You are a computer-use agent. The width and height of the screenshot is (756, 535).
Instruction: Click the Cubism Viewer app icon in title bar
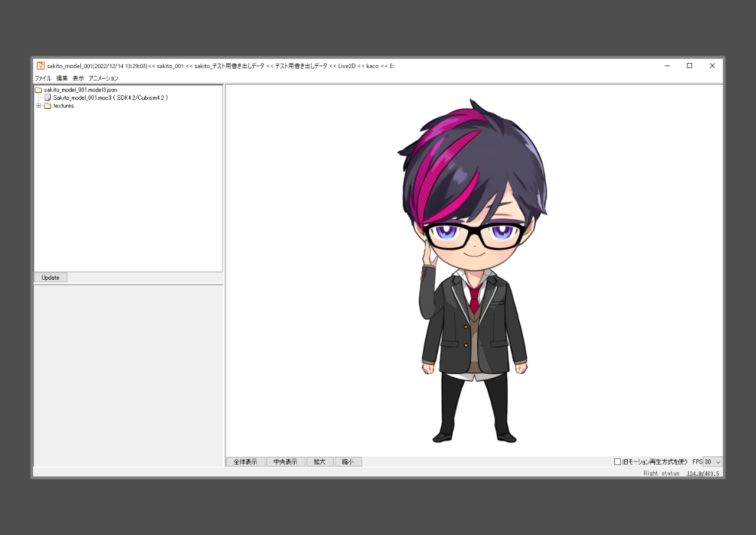pyautogui.click(x=41, y=66)
